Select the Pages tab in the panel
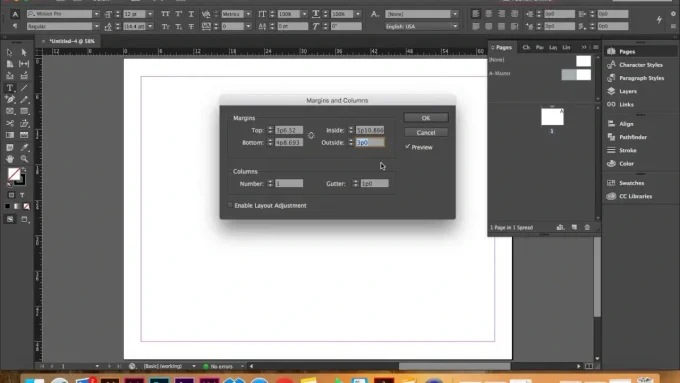 tap(502, 47)
